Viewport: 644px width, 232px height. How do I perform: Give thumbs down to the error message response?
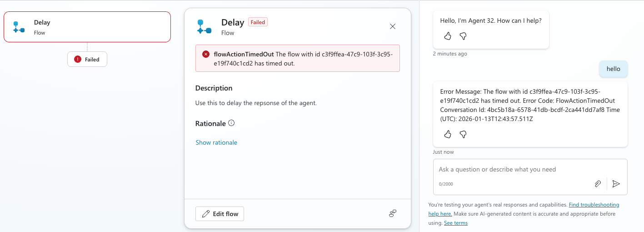(x=463, y=134)
